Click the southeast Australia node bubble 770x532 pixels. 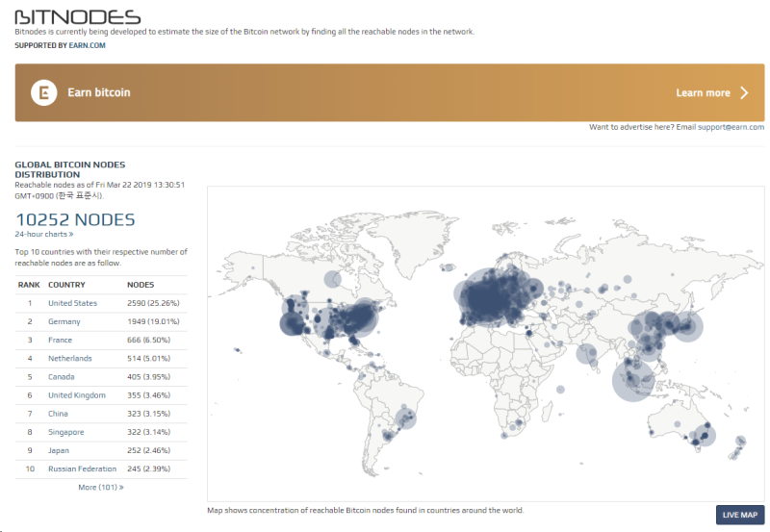coord(705,435)
